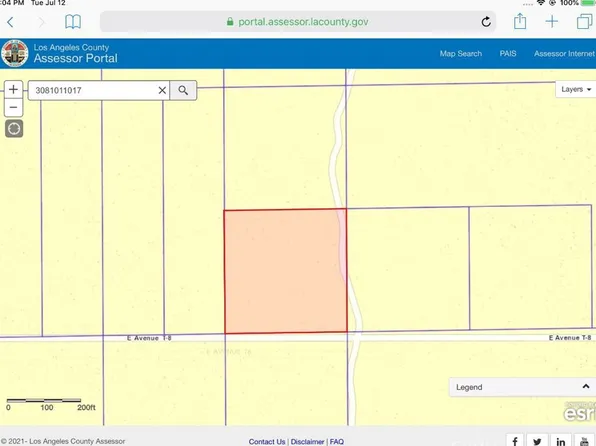Tap the portal.assessor.lacounty.gov address bar

[298, 22]
